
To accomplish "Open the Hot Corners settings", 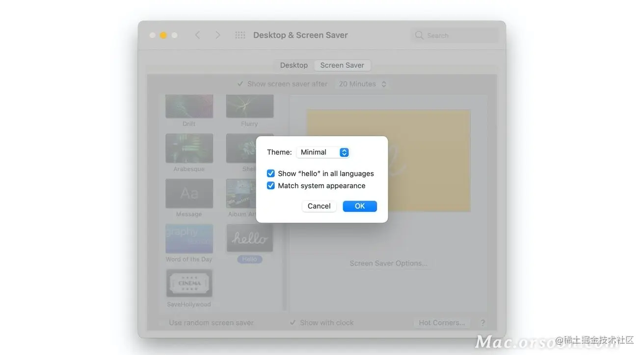I will coord(442,323).
